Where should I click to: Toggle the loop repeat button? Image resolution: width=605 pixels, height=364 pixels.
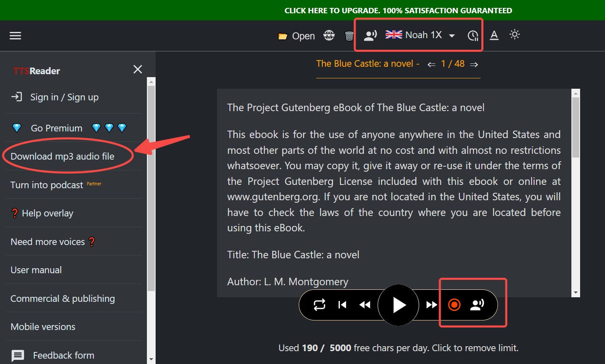(x=320, y=305)
